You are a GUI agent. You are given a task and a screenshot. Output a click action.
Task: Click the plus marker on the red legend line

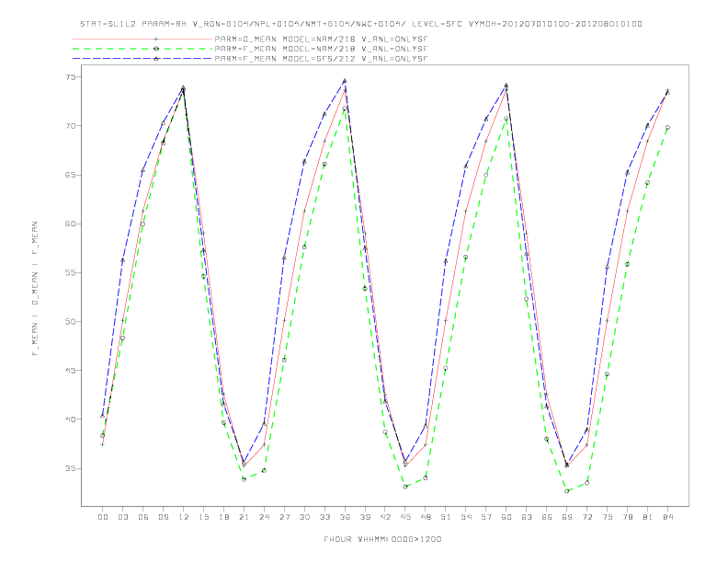tap(156, 39)
